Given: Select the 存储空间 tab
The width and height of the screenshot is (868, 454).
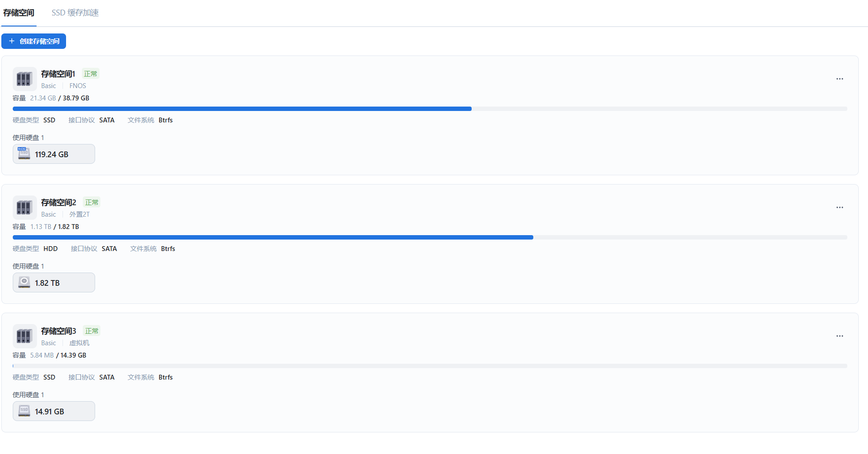Looking at the screenshot, I should pyautogui.click(x=18, y=13).
